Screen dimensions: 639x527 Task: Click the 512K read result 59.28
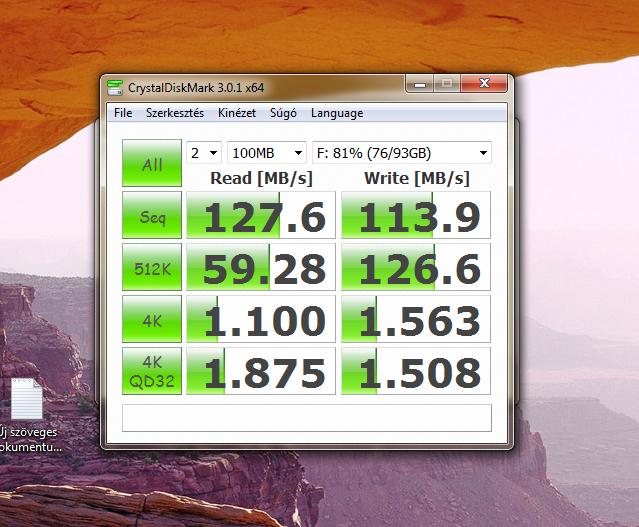[x=261, y=267]
